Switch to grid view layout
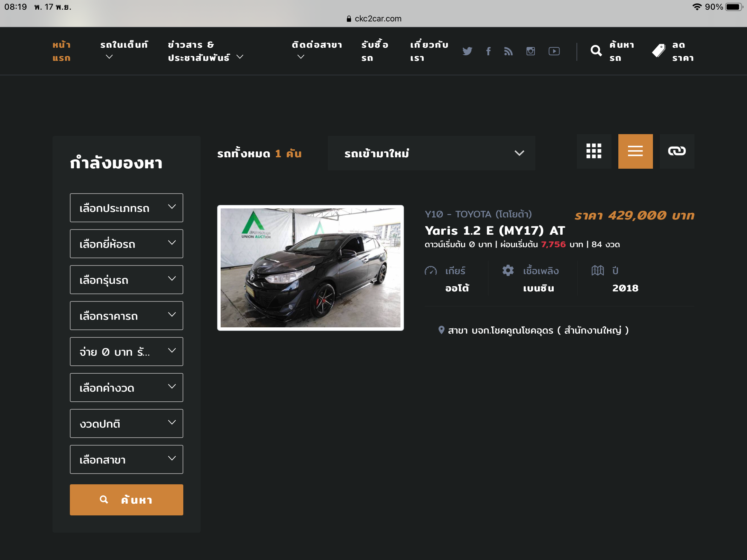Image resolution: width=747 pixels, height=560 pixels. [594, 151]
